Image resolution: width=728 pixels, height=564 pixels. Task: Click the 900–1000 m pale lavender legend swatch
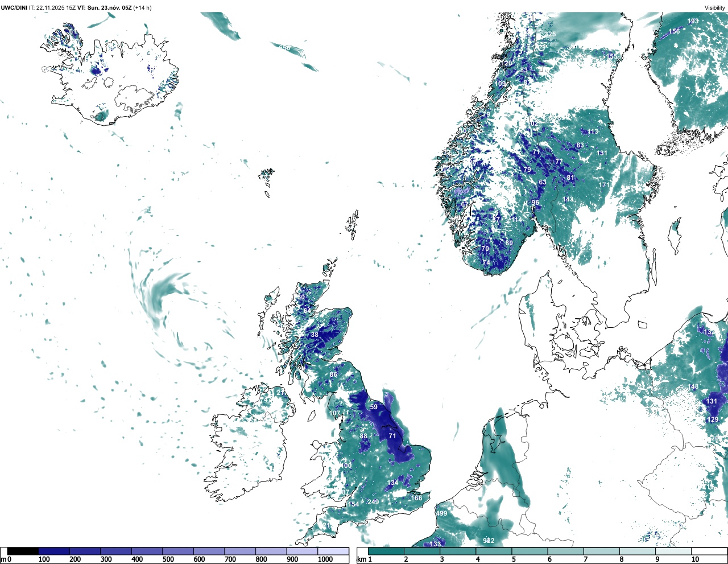tap(302, 551)
